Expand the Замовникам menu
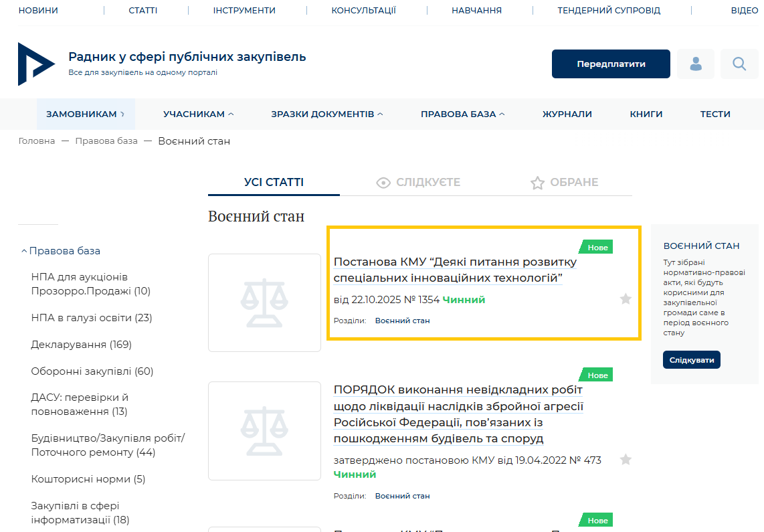This screenshot has width=764, height=532. (85, 114)
